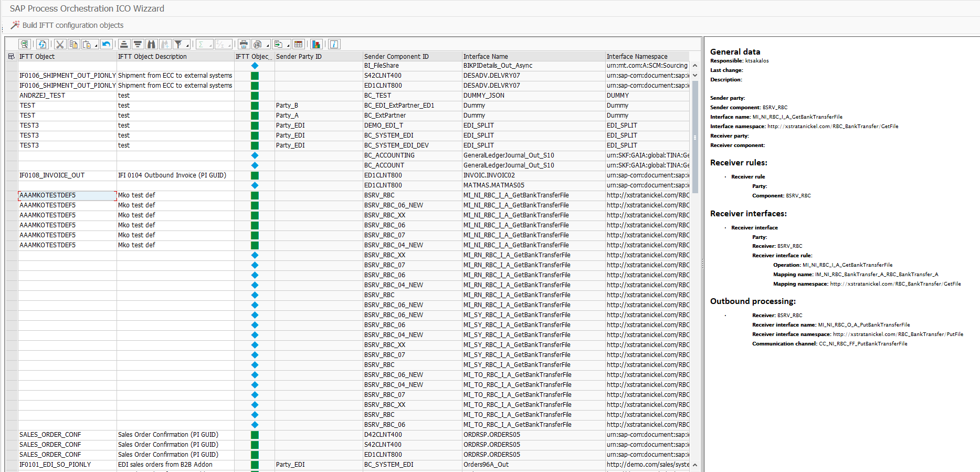Open the grid layout settings icon

point(299,44)
